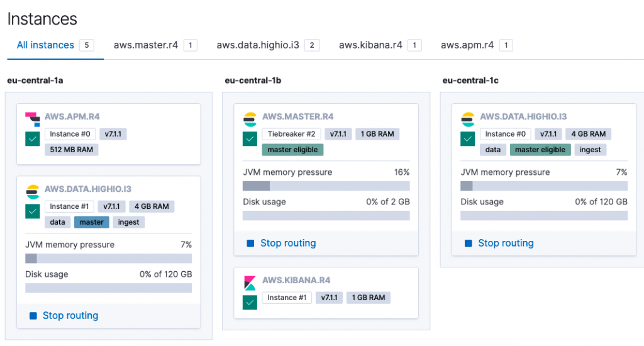Click the APM logo icon on AWS.APM.R4 card
The height and width of the screenshot is (346, 644).
(33, 119)
